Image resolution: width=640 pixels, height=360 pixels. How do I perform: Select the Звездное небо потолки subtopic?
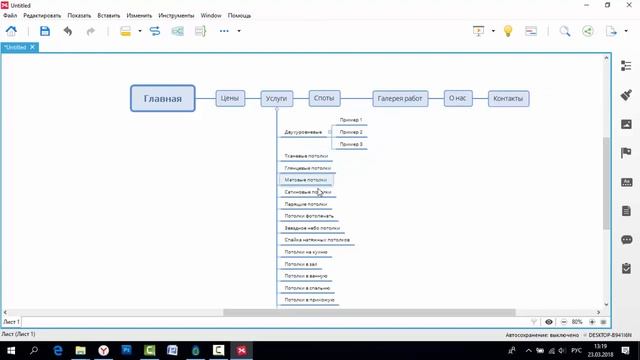(312, 228)
